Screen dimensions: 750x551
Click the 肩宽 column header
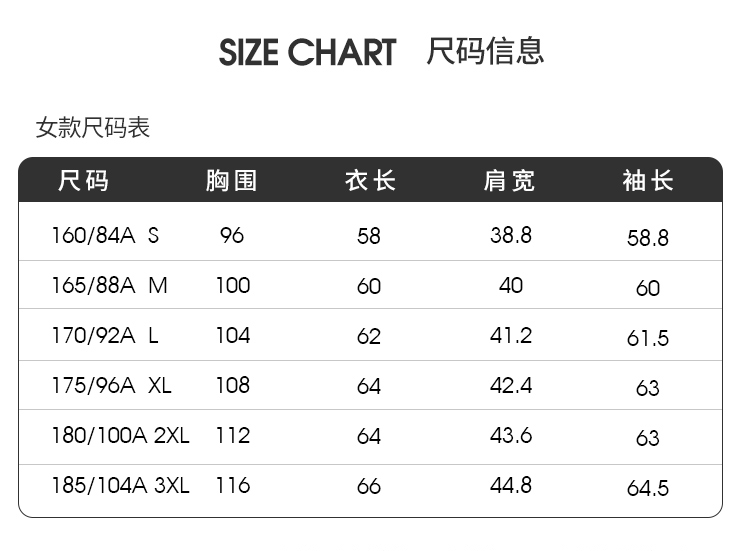(509, 181)
